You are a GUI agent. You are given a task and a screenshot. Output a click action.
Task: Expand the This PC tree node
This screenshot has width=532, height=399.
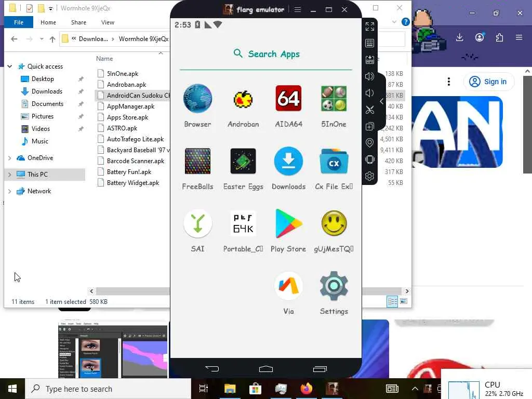pos(10,175)
